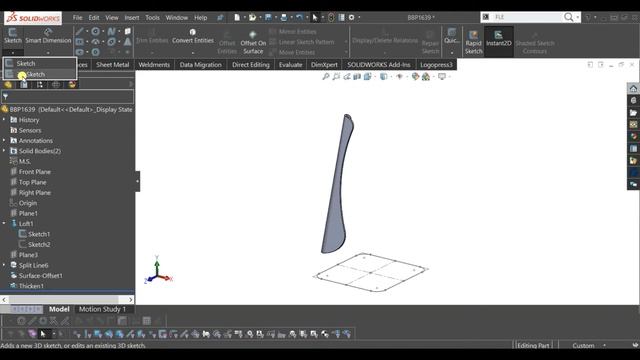Screen dimensions: 640x360
Task: Open the Edit Appearance icon
Action: tap(415, 76)
